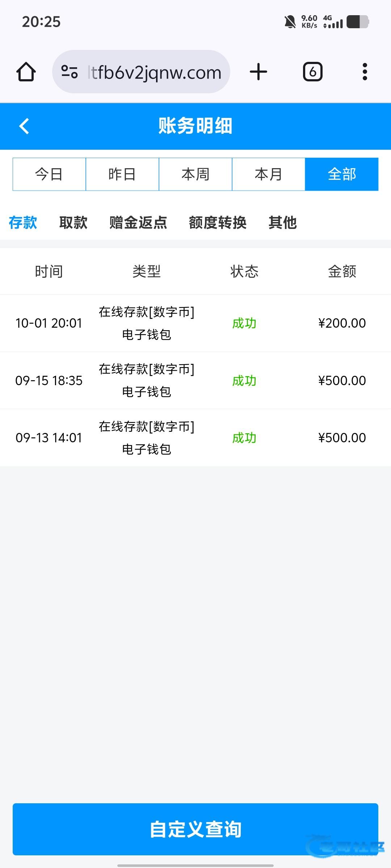Open a new tab with plus icon

[258, 72]
